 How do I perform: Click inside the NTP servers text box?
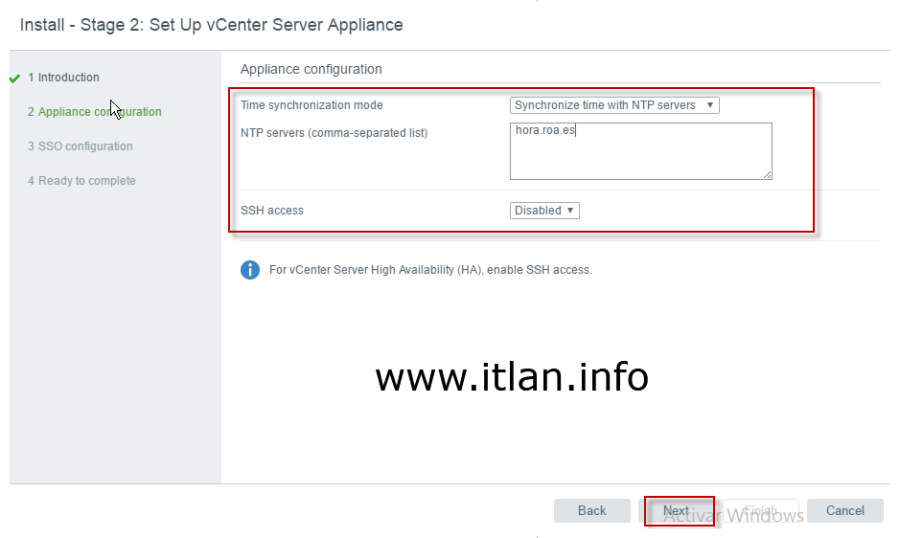(640, 152)
